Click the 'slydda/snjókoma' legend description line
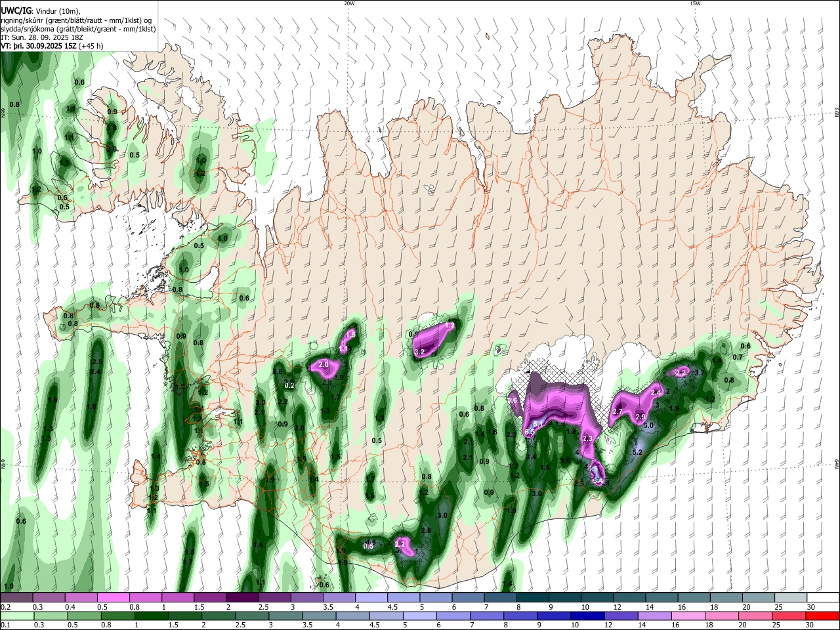This screenshot has height=630, width=840. (x=78, y=29)
